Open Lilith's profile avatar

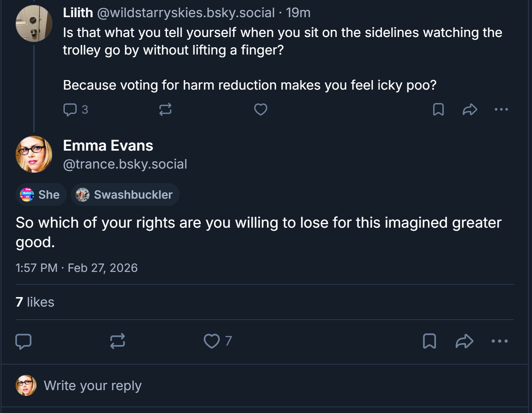pos(34,24)
